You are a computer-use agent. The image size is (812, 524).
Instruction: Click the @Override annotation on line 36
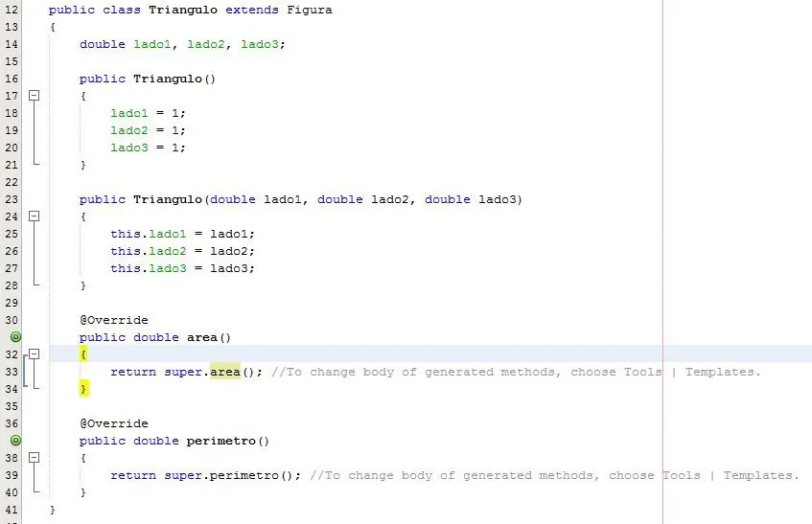point(114,423)
